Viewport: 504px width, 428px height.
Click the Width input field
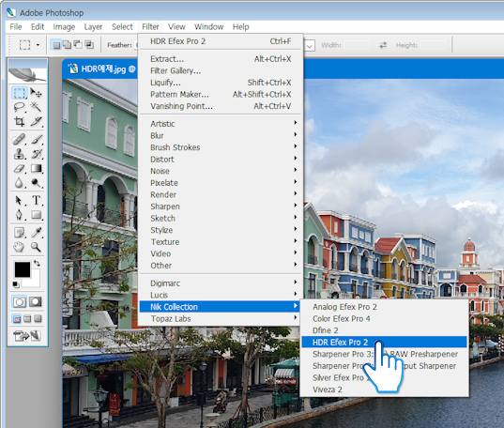coord(357,45)
